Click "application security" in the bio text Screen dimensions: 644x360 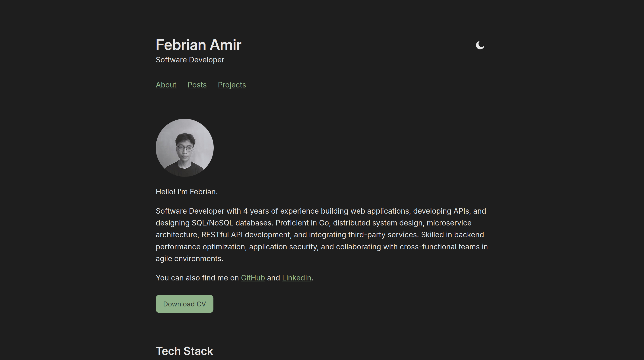[283, 247]
